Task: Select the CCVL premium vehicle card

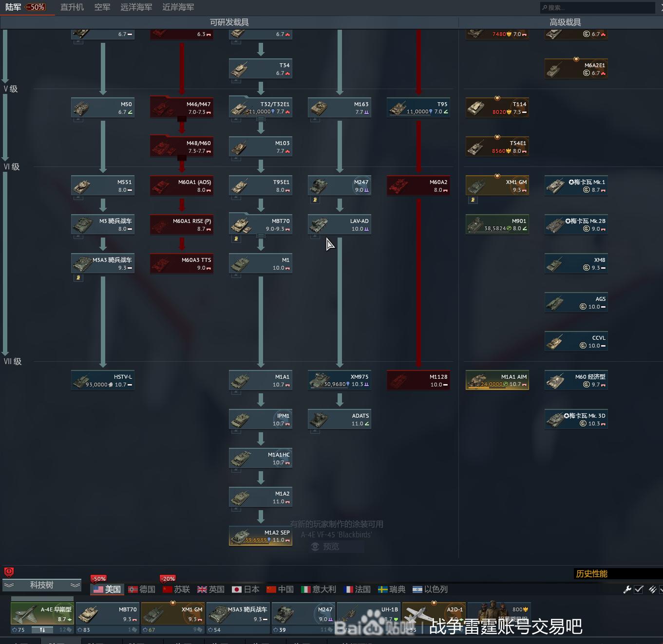Action: [576, 341]
